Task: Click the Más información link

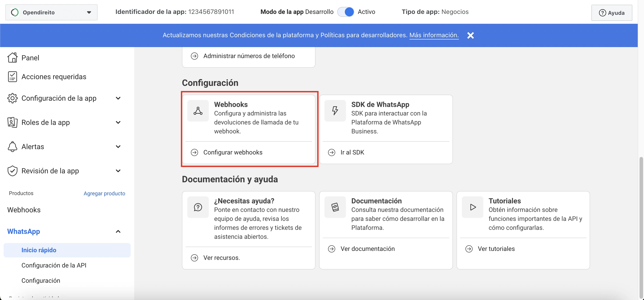Action: pyautogui.click(x=434, y=35)
